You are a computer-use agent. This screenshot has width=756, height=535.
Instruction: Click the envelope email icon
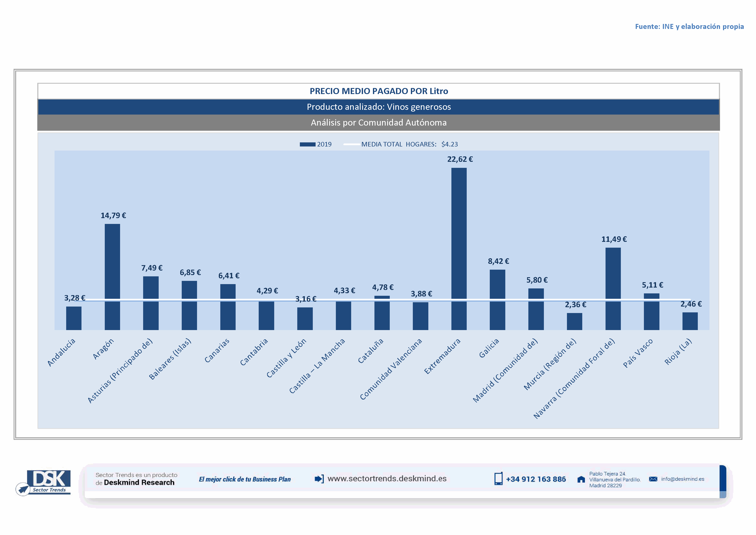tap(653, 479)
